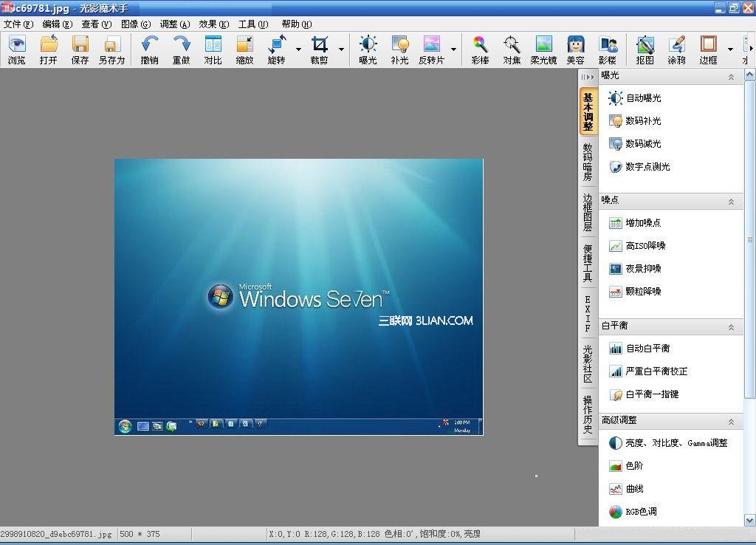
Task: Open dropdown arrow next to 裁剪
Action: 341,49
